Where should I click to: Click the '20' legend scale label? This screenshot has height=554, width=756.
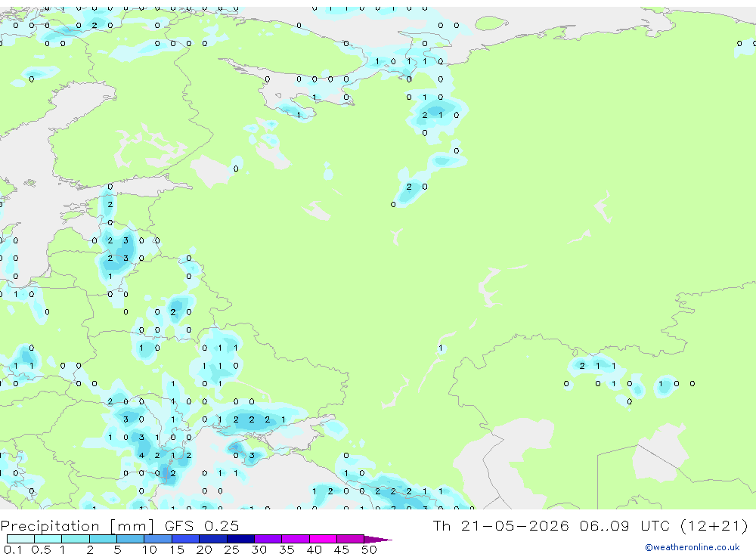point(204,549)
